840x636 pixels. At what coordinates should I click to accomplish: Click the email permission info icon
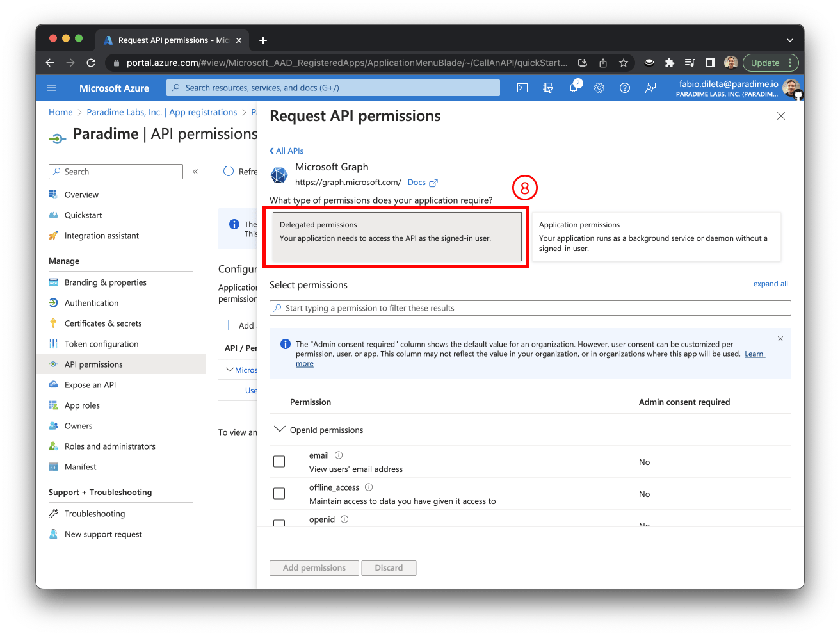pyautogui.click(x=339, y=455)
